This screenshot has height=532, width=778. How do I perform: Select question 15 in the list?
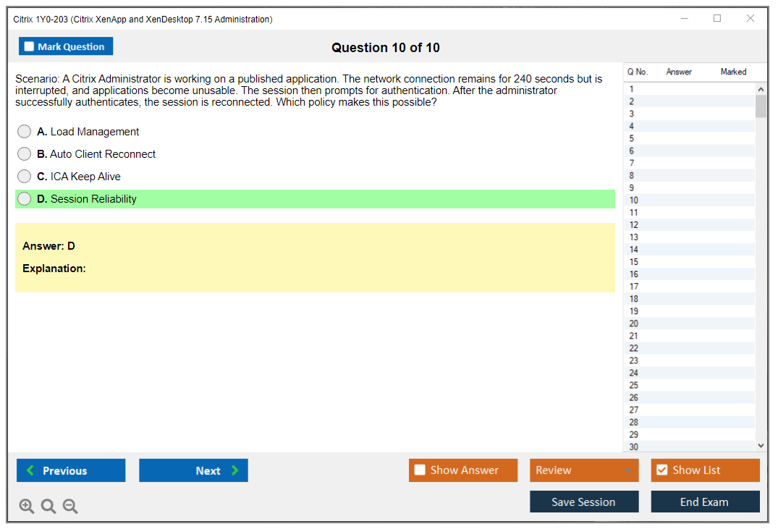click(634, 262)
